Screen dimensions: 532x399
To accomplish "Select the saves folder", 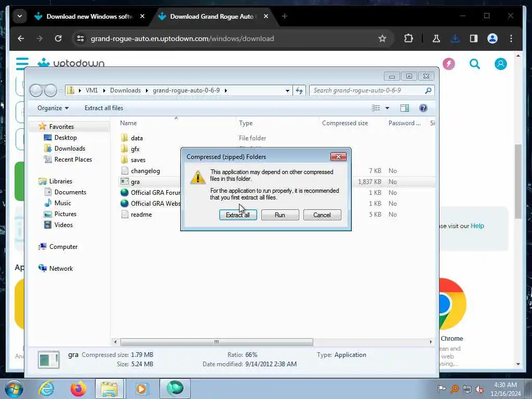I will [138, 160].
